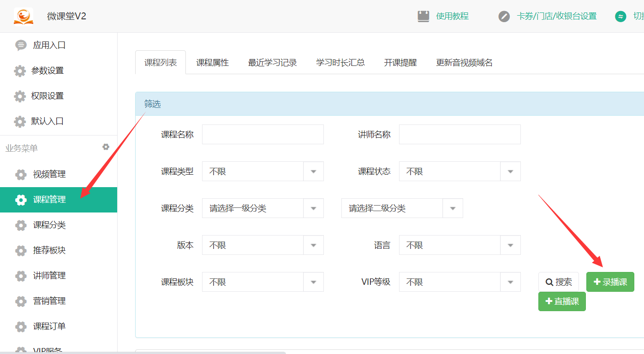Expand the 请选择一级分类 dropdown

263,208
